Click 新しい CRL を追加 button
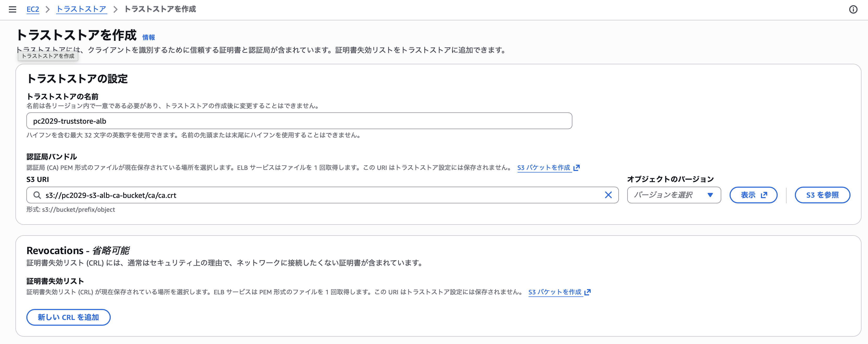The width and height of the screenshot is (868, 344). (x=68, y=317)
